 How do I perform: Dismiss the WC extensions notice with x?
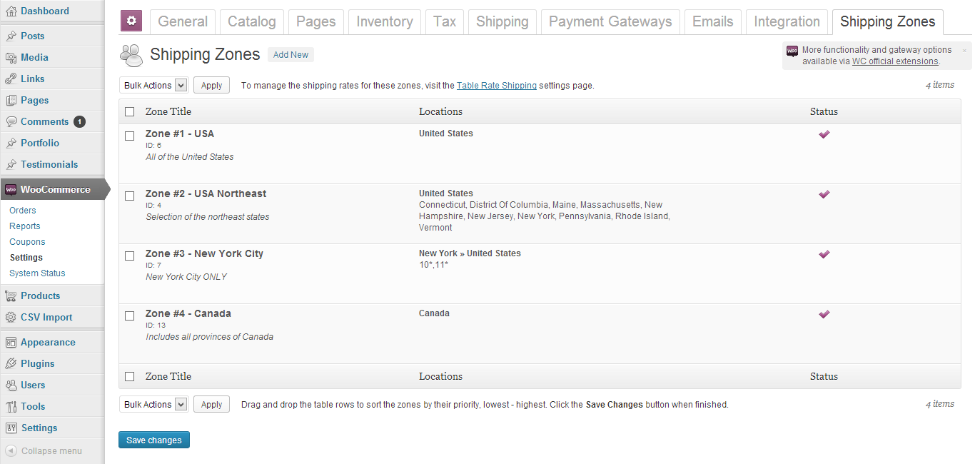tap(964, 51)
